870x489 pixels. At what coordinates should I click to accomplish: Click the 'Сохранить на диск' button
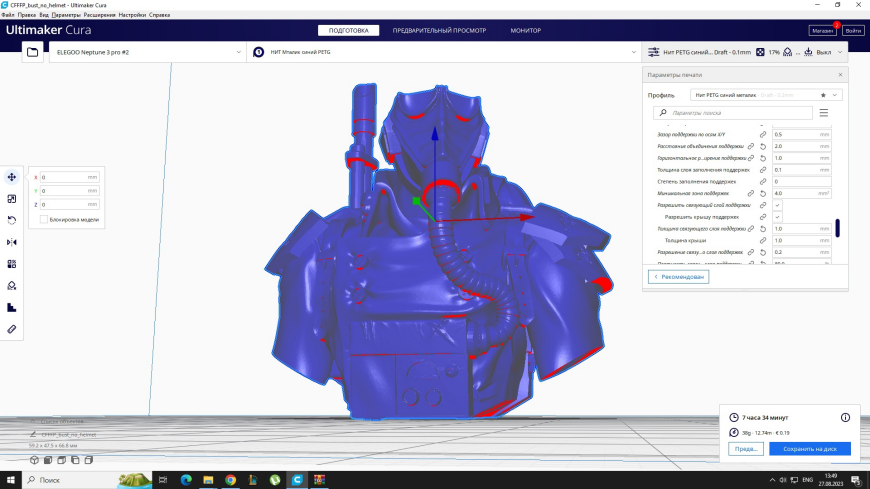(810, 449)
